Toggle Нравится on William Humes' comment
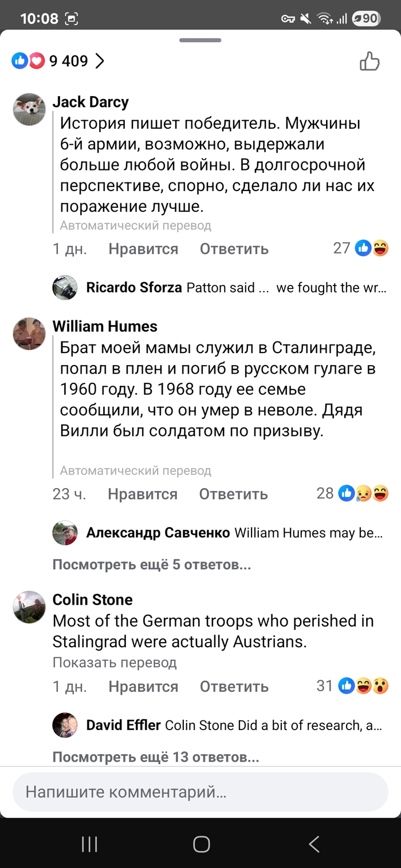Screen dimensions: 401x868 tap(143, 494)
